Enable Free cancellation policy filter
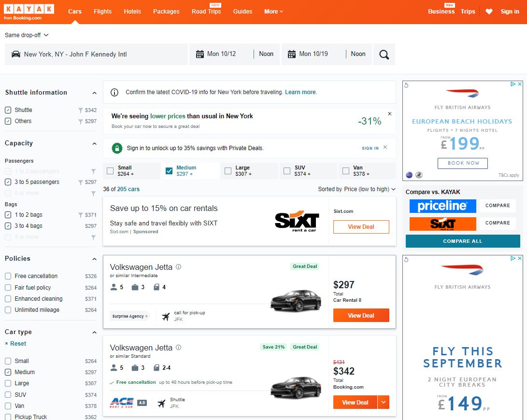The image size is (527, 420). [x=8, y=276]
